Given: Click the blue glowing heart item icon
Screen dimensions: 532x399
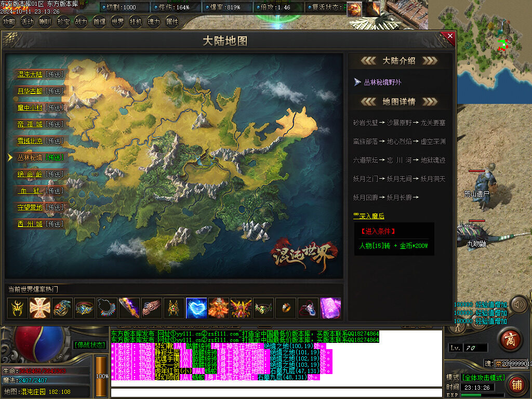Looking at the screenshot, I should [x=196, y=308].
